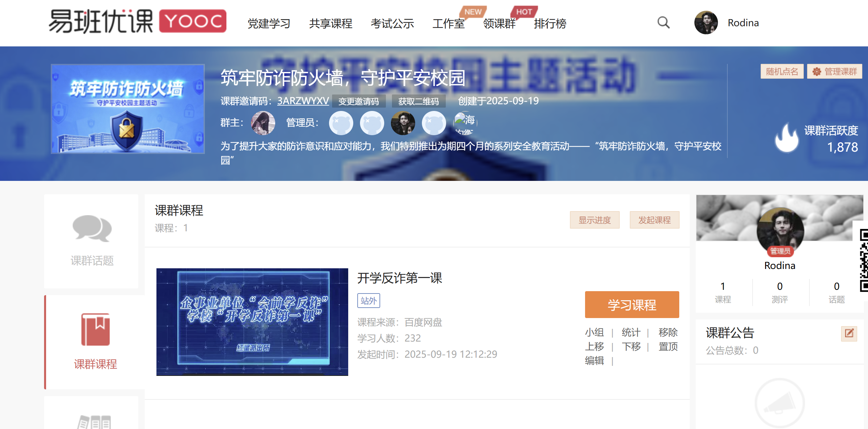Select the red 课群课程 book icon
868x429 pixels.
[95, 329]
